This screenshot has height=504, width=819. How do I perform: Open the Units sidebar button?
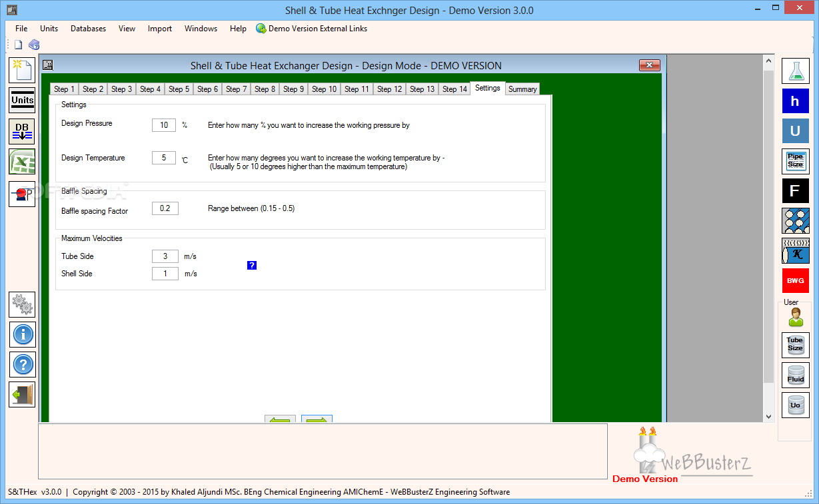click(x=22, y=101)
